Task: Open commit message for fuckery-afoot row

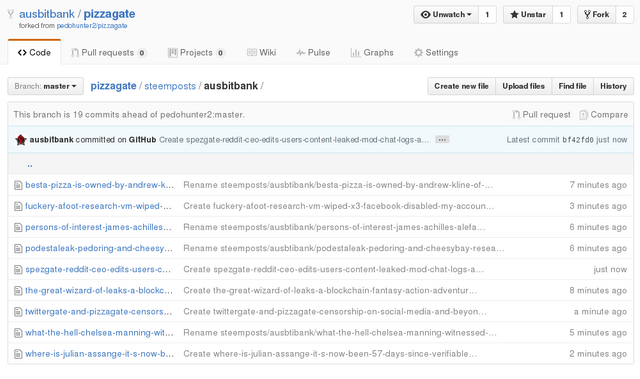Action: click(x=339, y=206)
